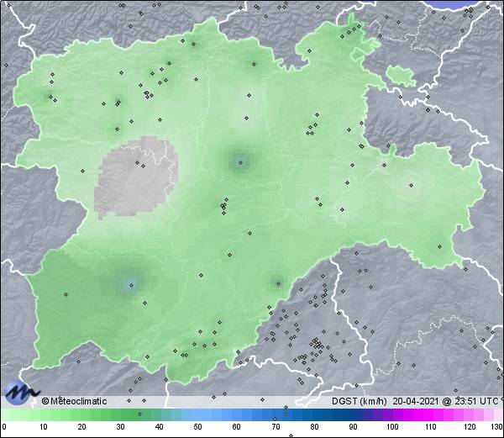Click the © Meteoclimatic copyright text

[x=74, y=401]
